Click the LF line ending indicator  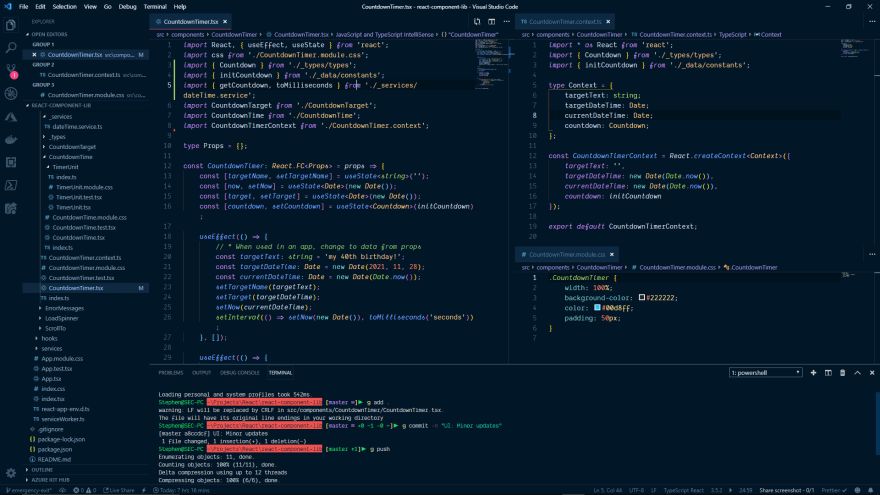(654, 491)
